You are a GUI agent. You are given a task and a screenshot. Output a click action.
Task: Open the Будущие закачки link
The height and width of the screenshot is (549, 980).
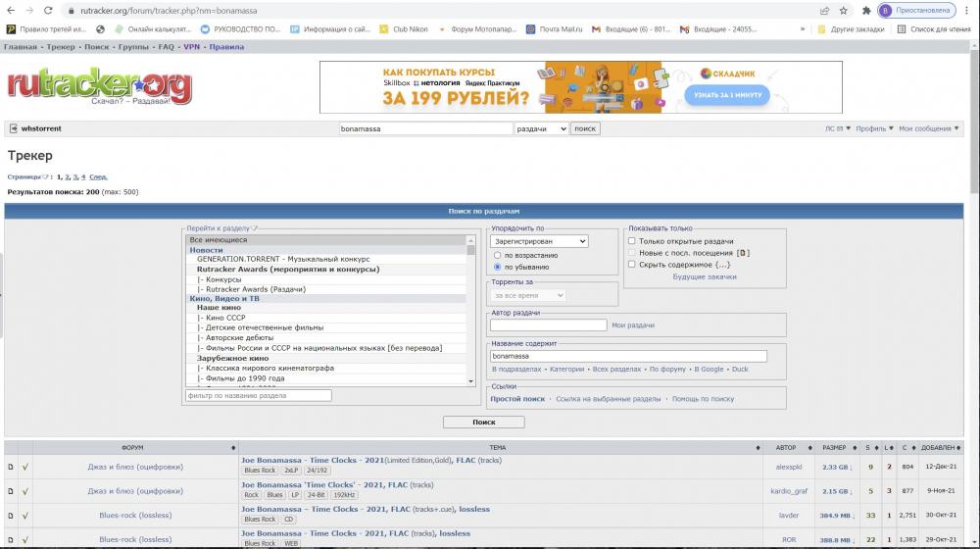click(705, 276)
